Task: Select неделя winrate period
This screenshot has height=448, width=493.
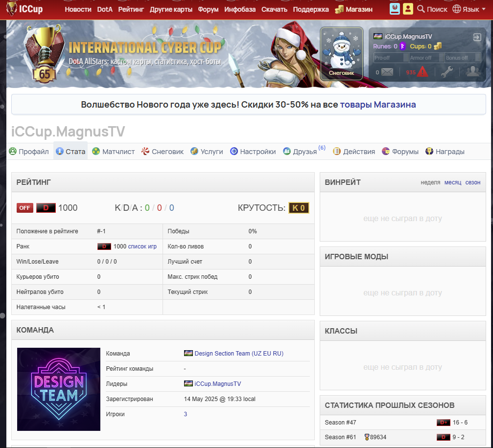Action: [430, 182]
